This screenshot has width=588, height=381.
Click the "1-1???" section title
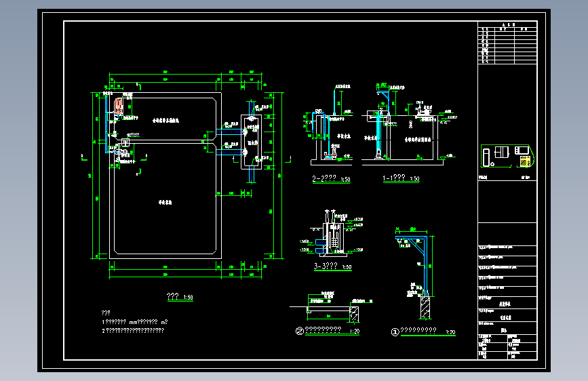[394, 178]
